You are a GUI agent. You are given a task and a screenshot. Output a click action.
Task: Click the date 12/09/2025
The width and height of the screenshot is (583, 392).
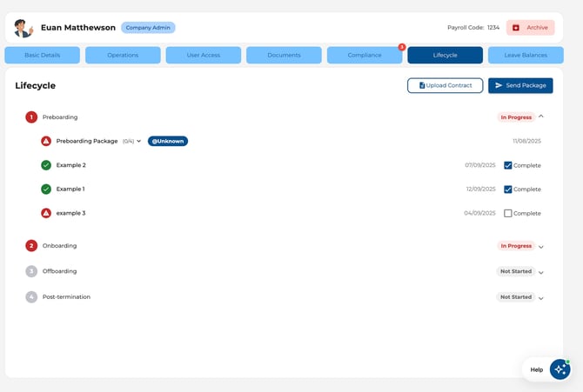[480, 189]
